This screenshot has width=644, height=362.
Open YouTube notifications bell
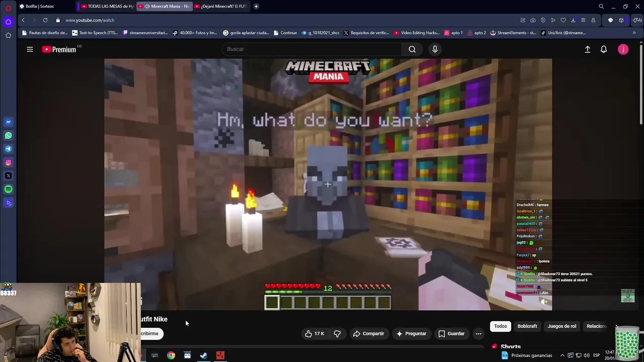pyautogui.click(x=604, y=49)
